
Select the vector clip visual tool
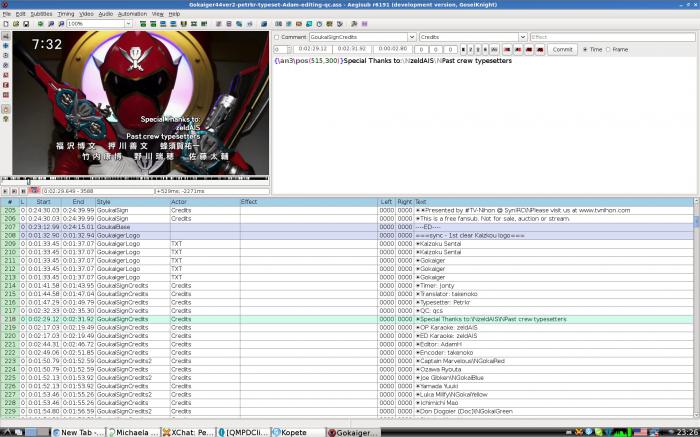point(6,95)
